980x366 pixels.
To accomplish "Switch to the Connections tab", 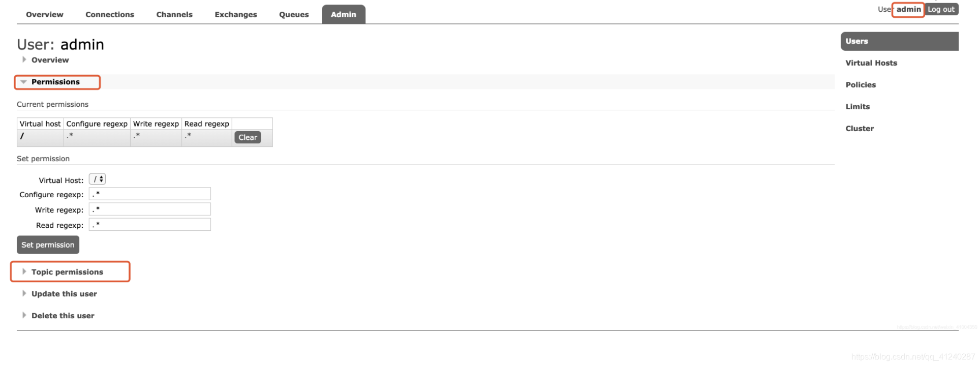I will 110,14.
